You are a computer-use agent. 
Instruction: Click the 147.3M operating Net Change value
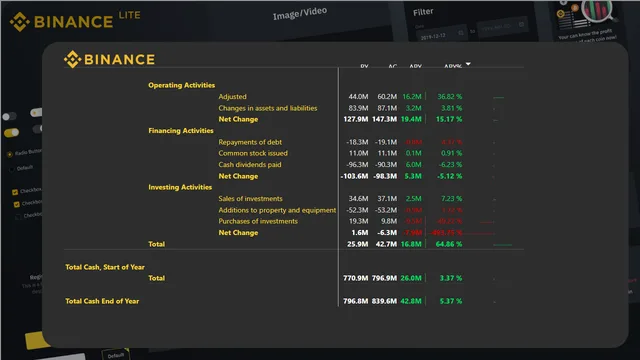pyautogui.click(x=384, y=119)
